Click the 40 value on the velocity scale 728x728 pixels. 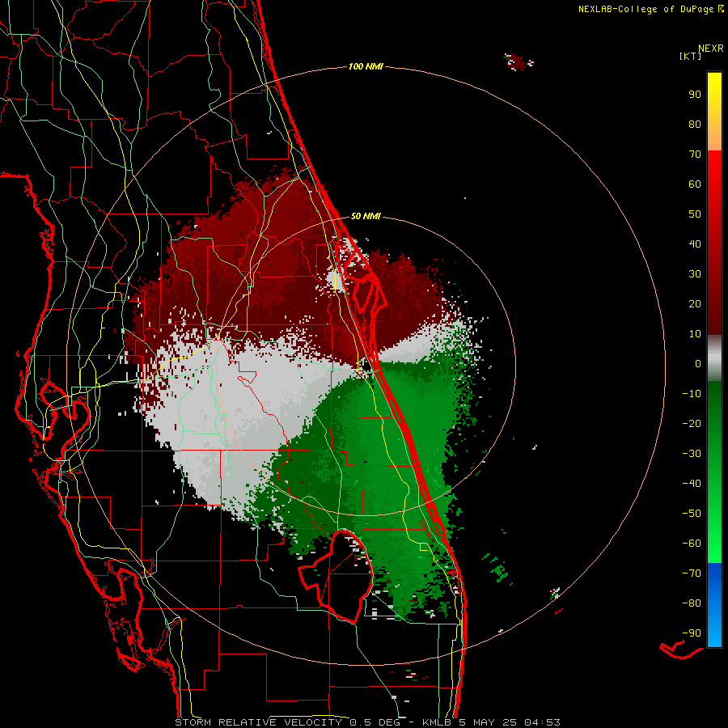pos(695,243)
